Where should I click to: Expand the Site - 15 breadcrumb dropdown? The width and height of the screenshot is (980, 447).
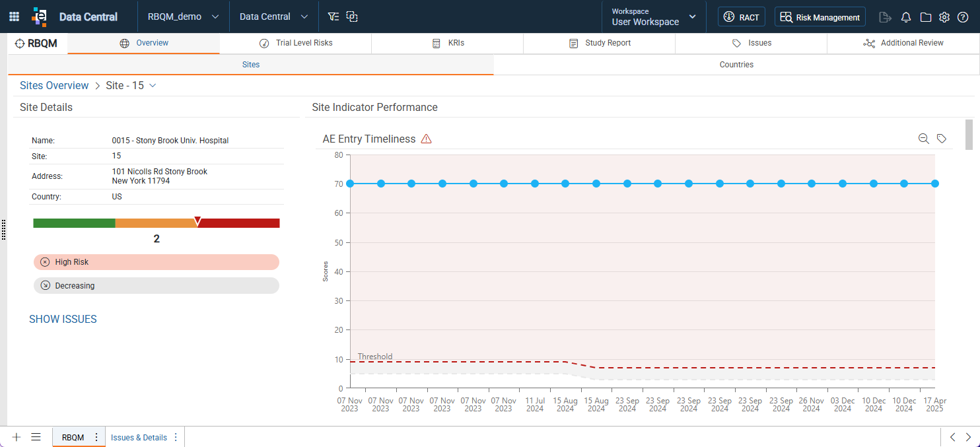pyautogui.click(x=153, y=86)
